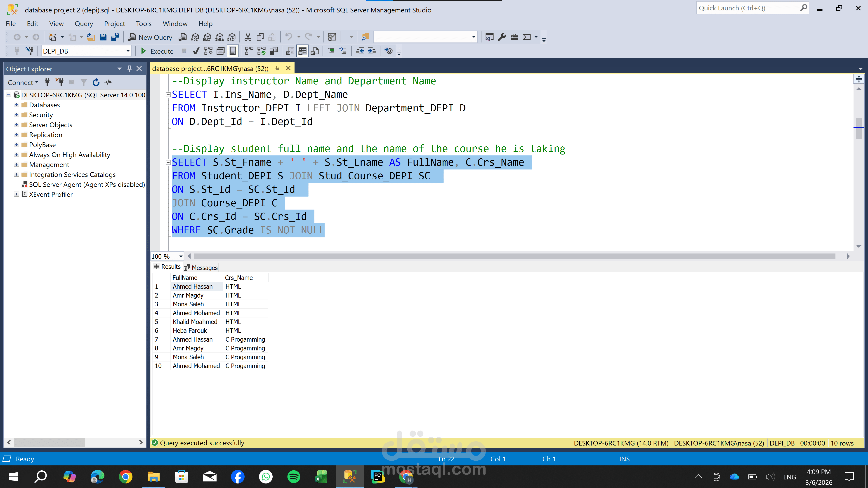Toggle Results to Text mode
This screenshot has height=488, width=868.
pos(290,51)
